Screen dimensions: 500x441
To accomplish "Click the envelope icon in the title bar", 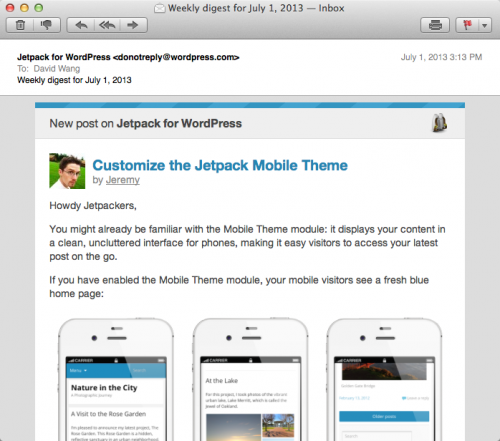I will click(160, 8).
